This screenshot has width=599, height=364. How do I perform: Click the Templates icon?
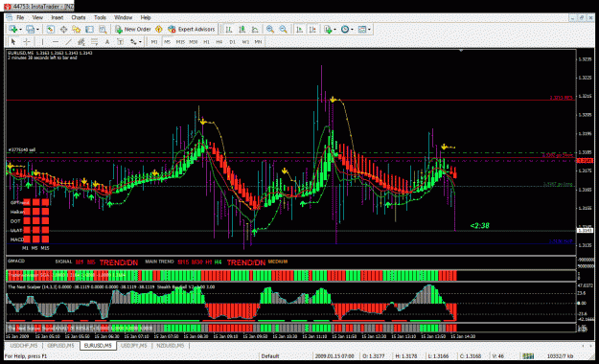point(362,29)
